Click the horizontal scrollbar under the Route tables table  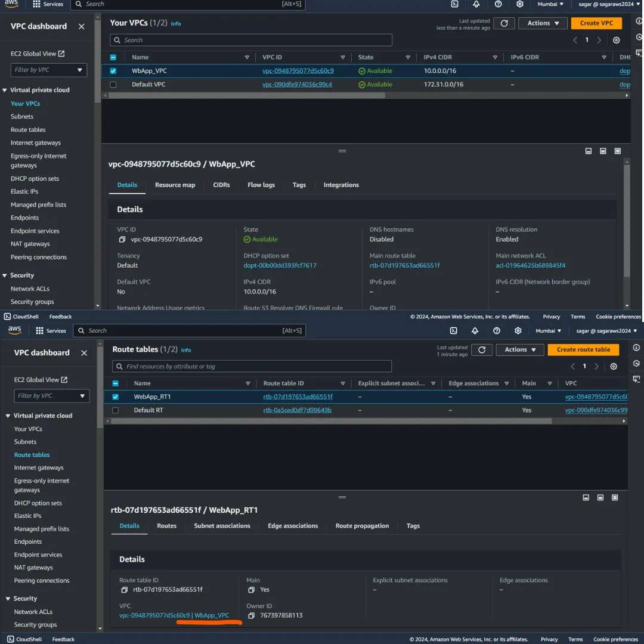coord(331,421)
